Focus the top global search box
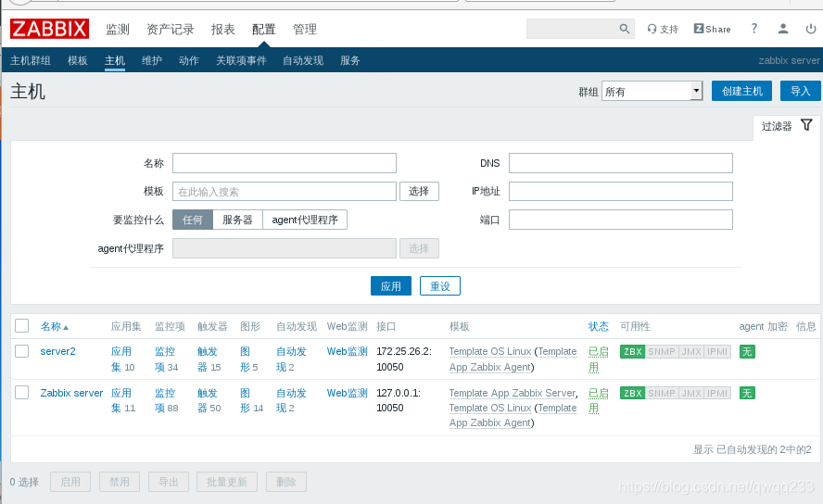The image size is (823, 504). tap(573, 29)
